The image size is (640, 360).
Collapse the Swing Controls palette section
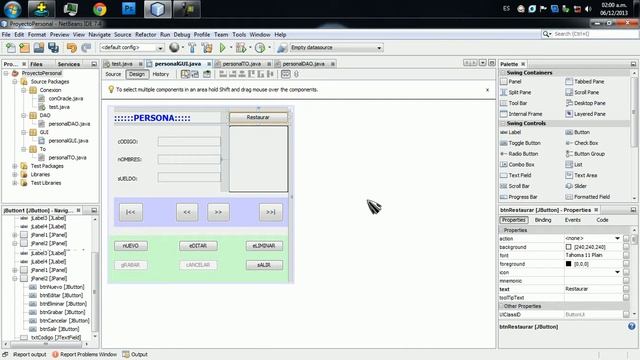503,123
